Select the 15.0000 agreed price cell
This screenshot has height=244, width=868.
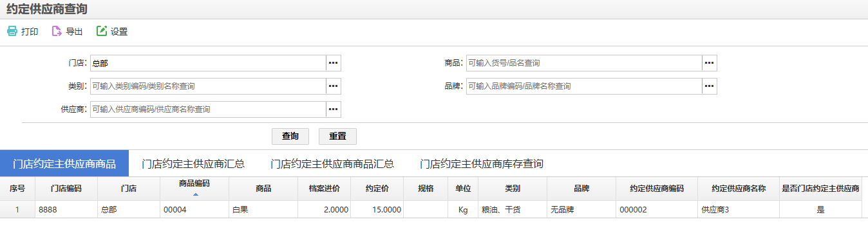tap(377, 209)
